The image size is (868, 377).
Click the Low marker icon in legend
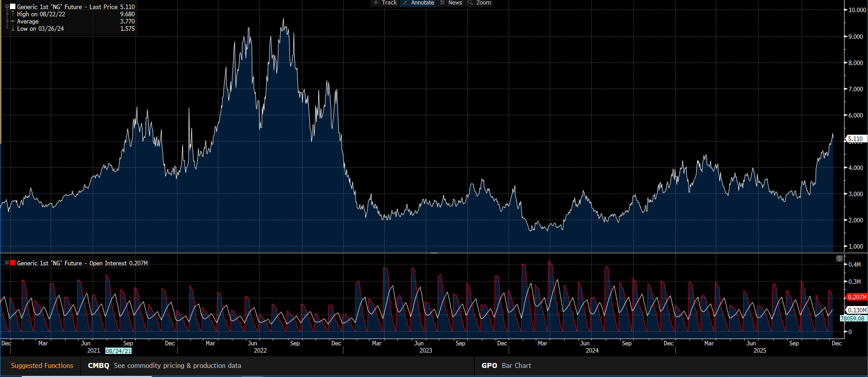click(13, 29)
